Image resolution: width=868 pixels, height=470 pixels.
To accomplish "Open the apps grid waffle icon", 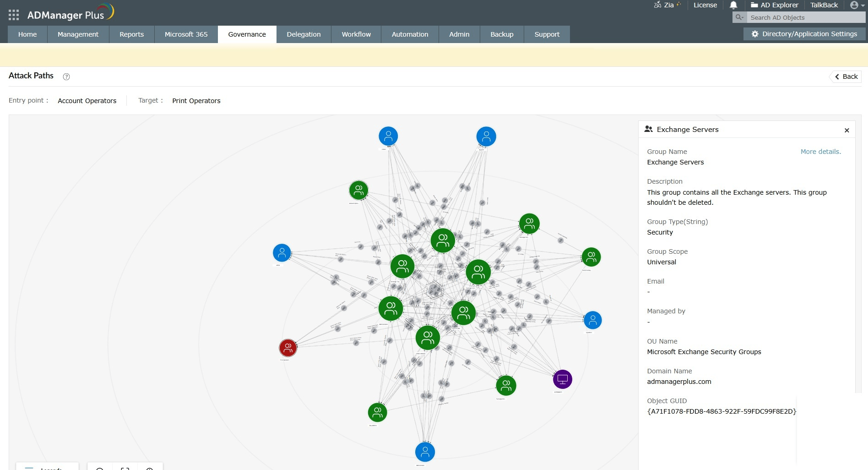I will tap(14, 14).
